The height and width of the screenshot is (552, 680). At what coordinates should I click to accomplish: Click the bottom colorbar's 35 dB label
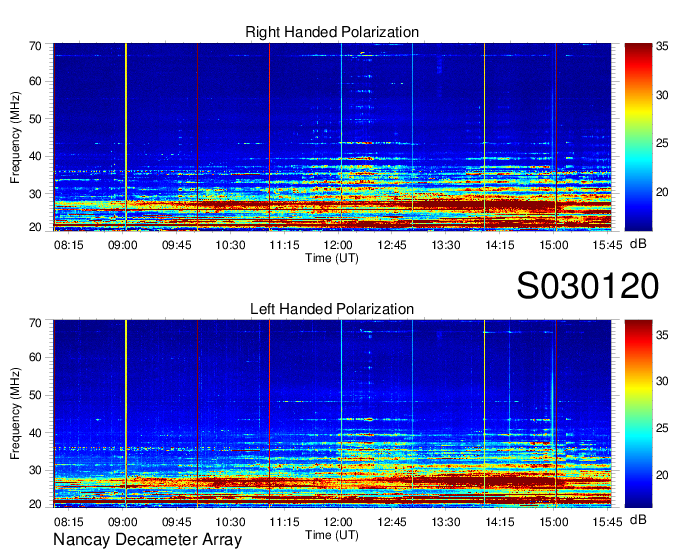(662, 335)
